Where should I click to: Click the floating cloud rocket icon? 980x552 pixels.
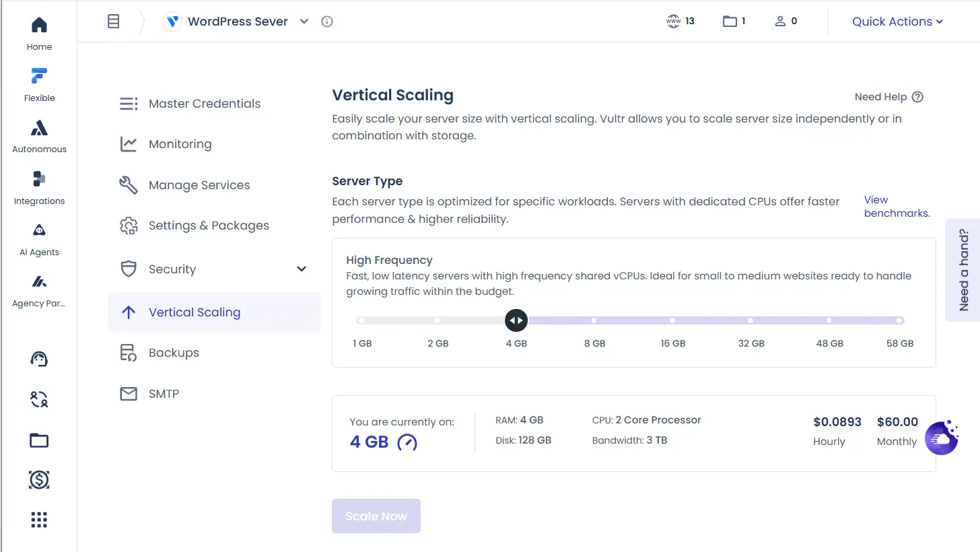point(942,438)
